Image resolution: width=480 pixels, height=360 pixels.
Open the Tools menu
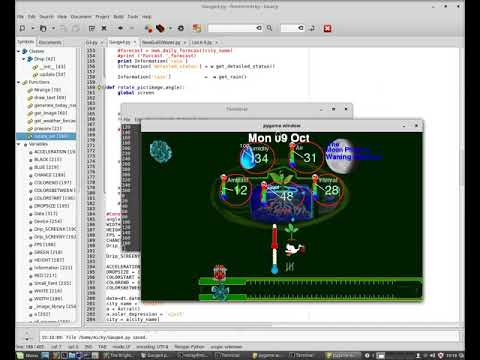click(133, 16)
